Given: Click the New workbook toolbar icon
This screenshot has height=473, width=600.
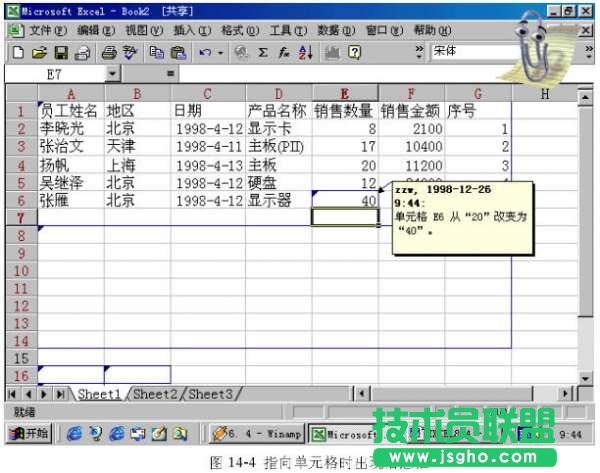Looking at the screenshot, I should coord(18,52).
